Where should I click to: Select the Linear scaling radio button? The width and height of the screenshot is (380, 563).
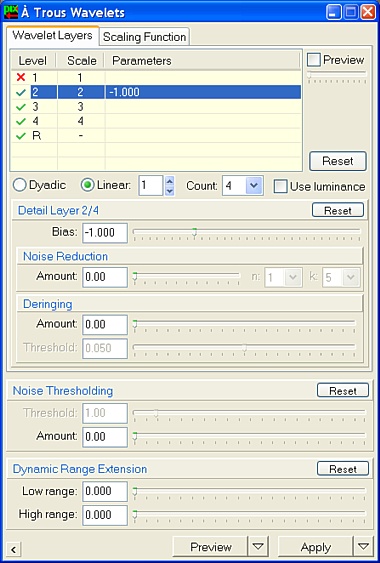[87, 185]
